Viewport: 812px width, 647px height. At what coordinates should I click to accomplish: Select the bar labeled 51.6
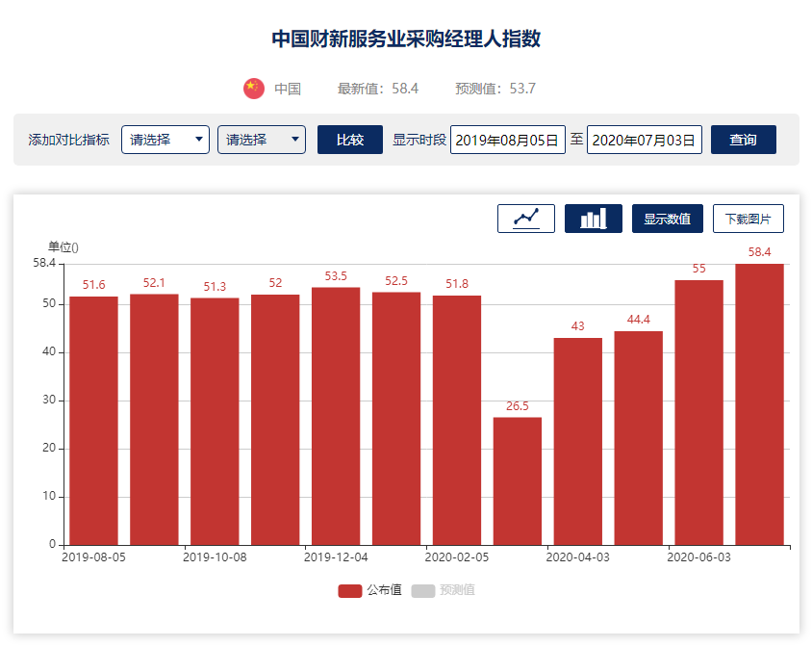pyautogui.click(x=93, y=421)
